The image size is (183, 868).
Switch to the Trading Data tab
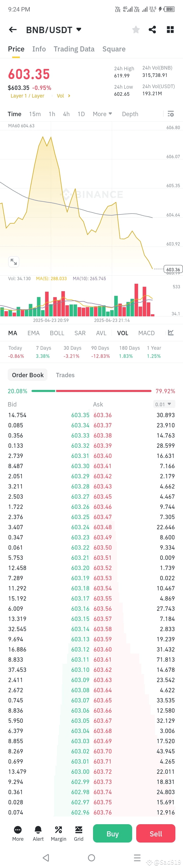click(x=74, y=49)
